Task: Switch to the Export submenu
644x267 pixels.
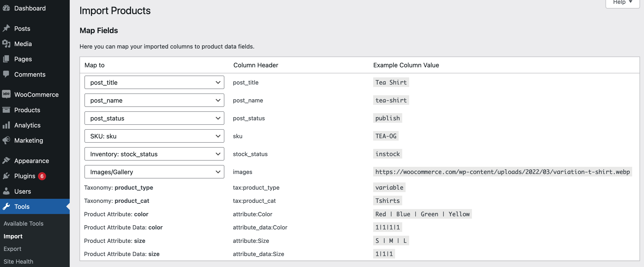Action: 12,249
